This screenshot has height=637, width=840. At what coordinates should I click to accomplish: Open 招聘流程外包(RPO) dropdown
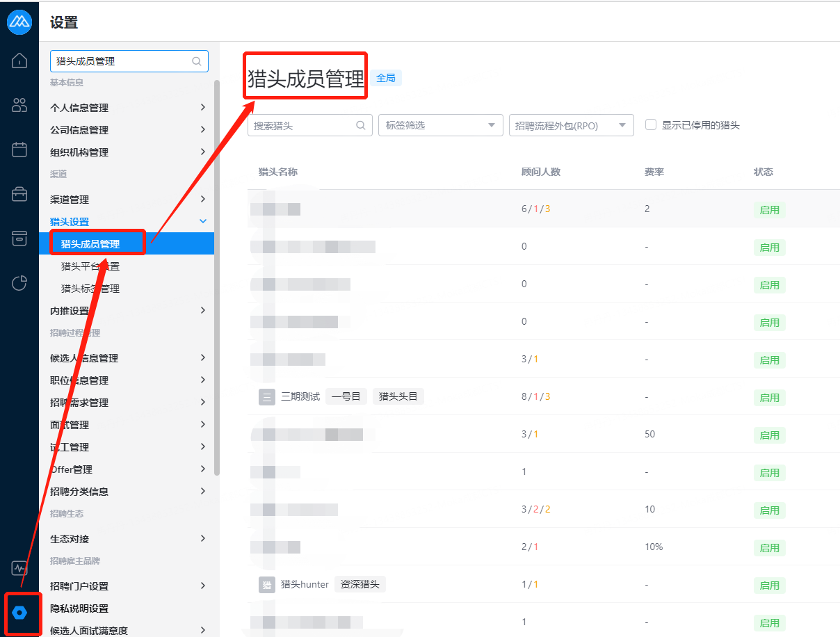point(572,125)
